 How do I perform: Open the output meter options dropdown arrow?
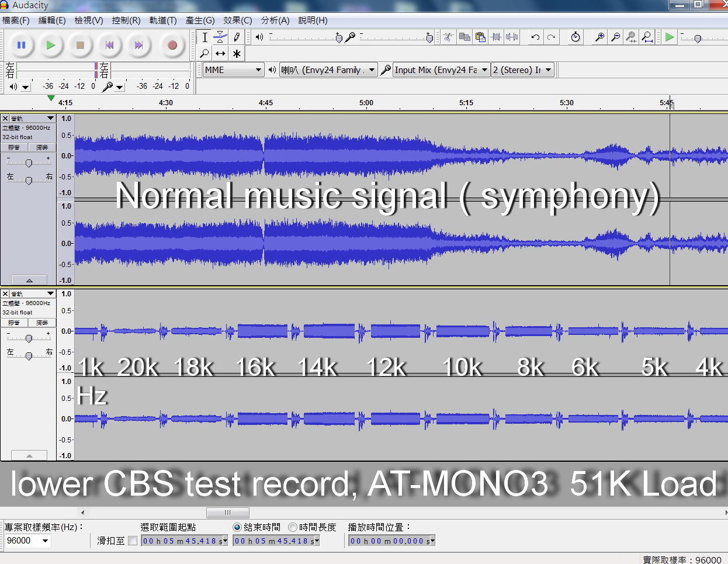pos(25,87)
